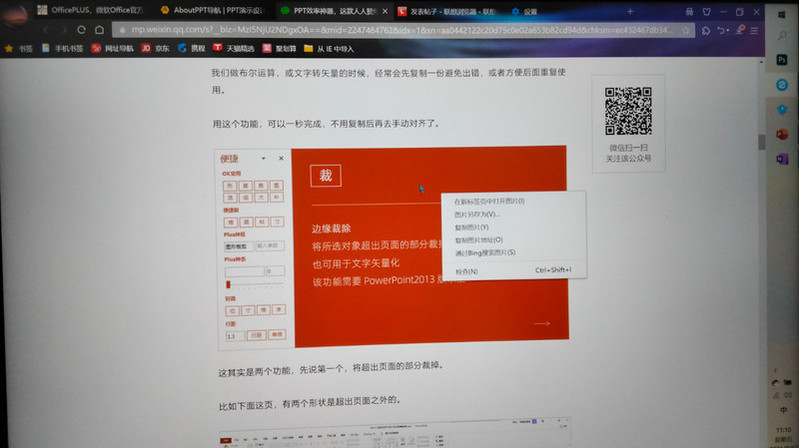This screenshot has height=448, width=799.
Task: Open the Photoshop icon in the right sidebar
Action: click(782, 60)
